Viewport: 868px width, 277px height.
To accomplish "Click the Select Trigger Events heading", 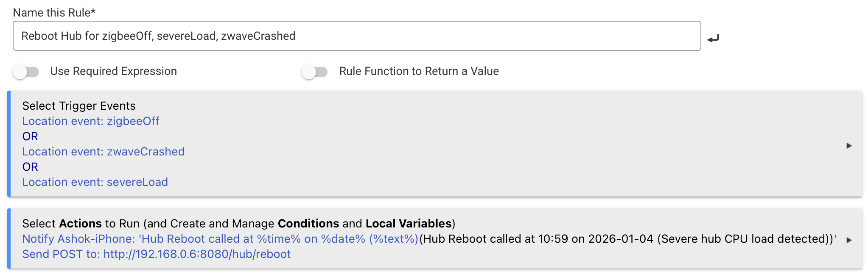I will tap(79, 106).
